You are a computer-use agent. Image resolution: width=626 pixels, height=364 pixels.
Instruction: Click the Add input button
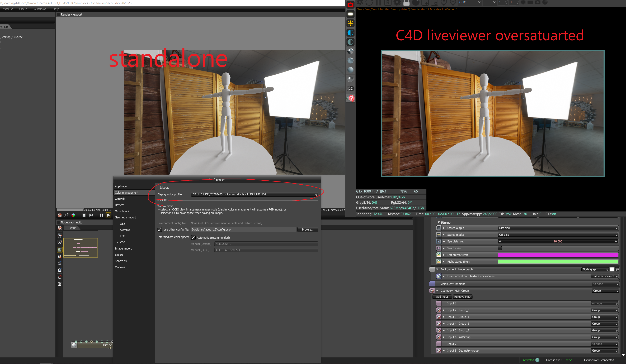(x=442, y=297)
